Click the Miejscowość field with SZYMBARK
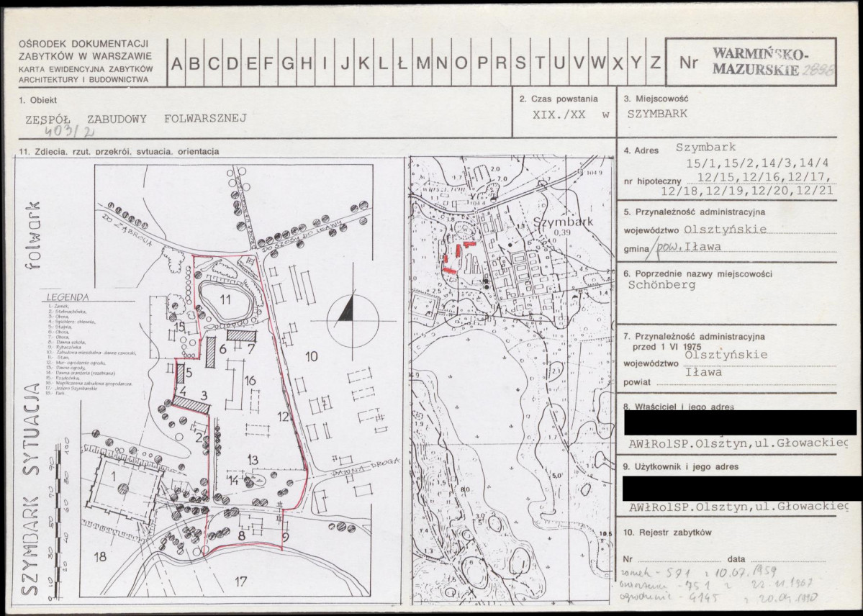This screenshot has width=863, height=616. [x=657, y=114]
